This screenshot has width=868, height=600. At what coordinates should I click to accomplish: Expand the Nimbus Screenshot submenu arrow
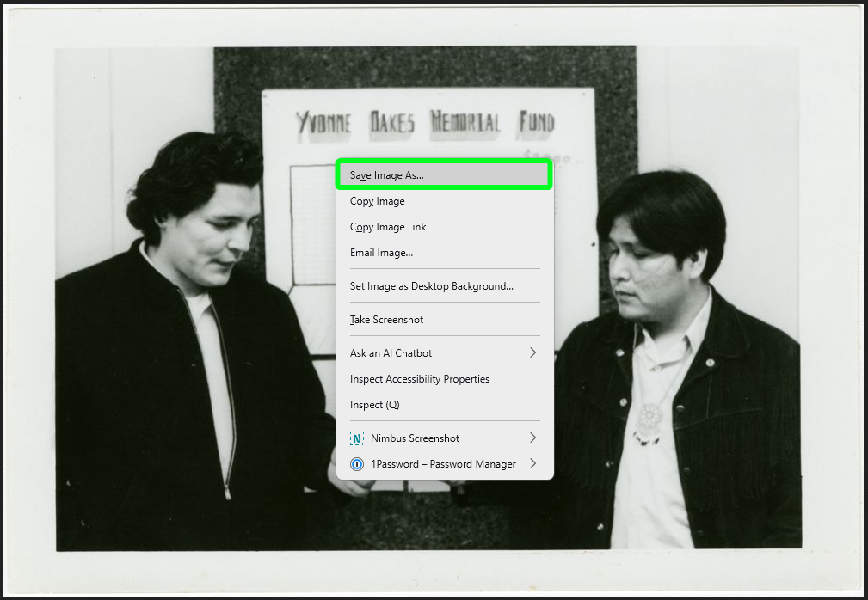click(532, 438)
